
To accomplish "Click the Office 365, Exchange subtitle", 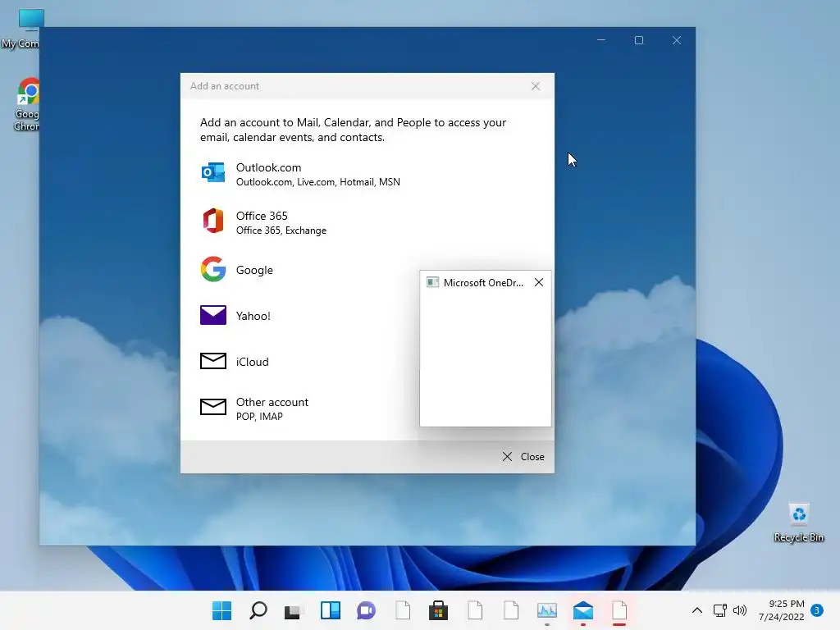I will tap(281, 231).
